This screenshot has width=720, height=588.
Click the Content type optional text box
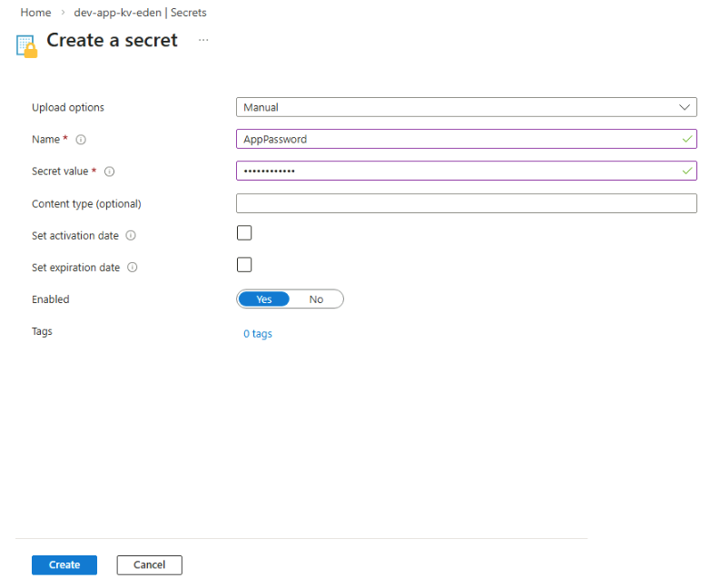[x=466, y=203]
